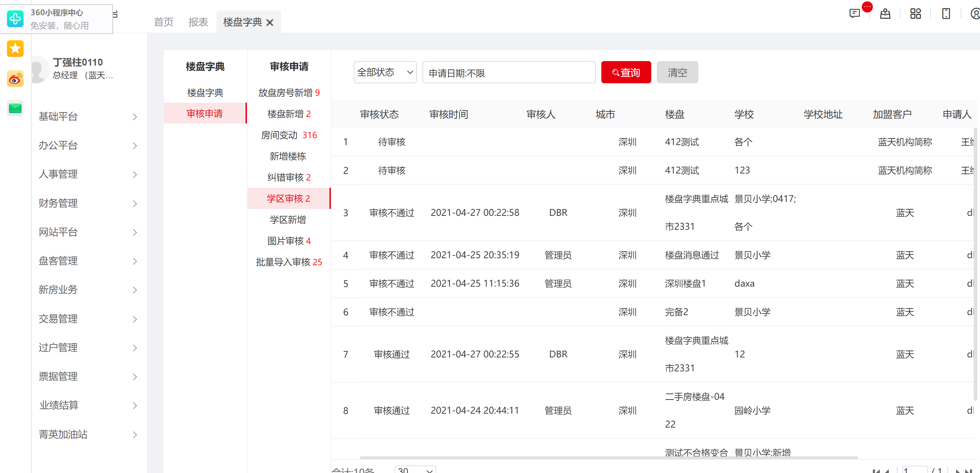Screen dimensions: 980x473
Task: Click the 360小程序中心 logo icon
Action: tap(15, 19)
